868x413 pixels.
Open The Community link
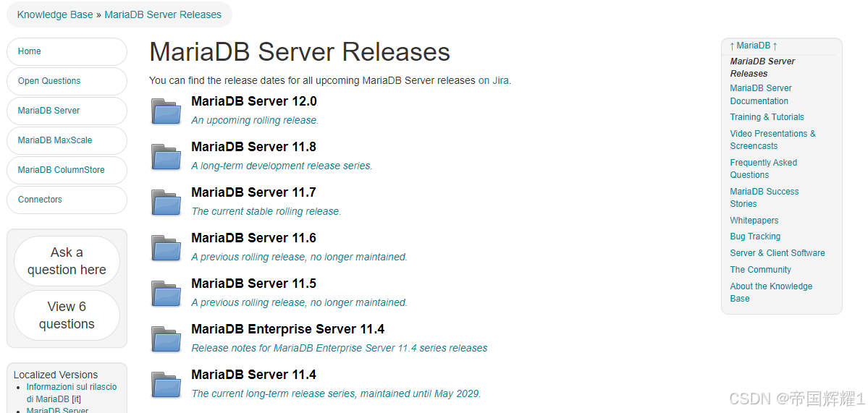point(760,270)
